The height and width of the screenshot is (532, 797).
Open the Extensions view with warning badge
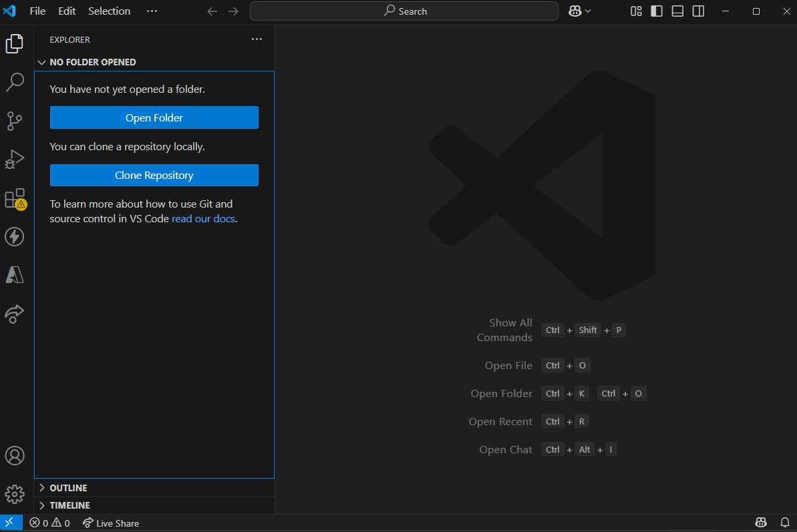[x=15, y=198]
